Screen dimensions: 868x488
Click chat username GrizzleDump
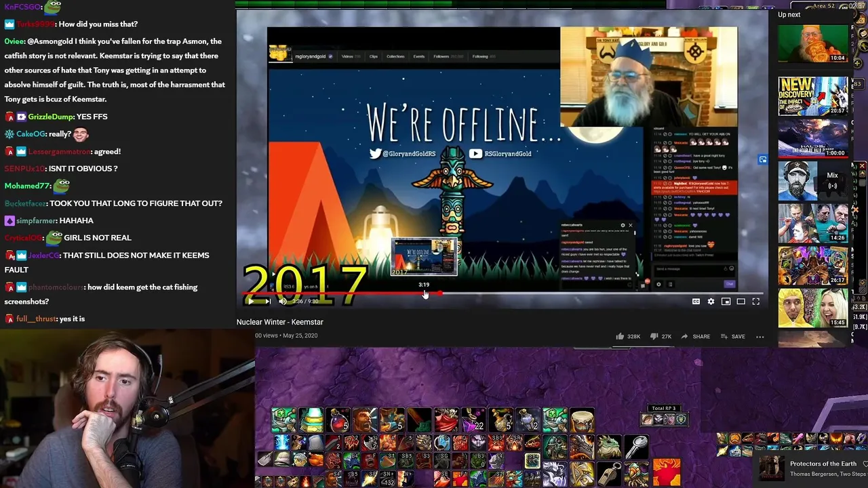51,117
